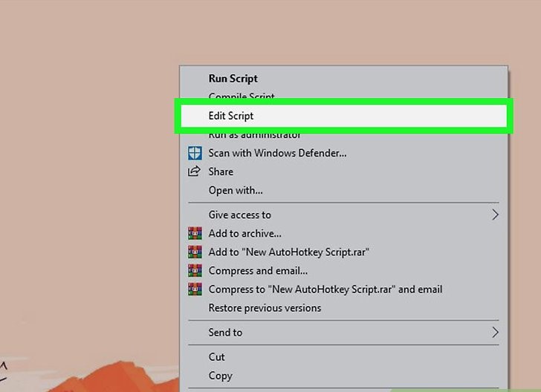Click the Share arrow icon

pyautogui.click(x=194, y=171)
